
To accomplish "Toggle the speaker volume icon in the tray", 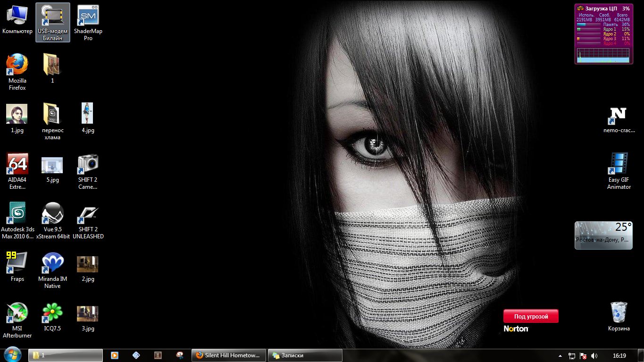I will coord(594,356).
